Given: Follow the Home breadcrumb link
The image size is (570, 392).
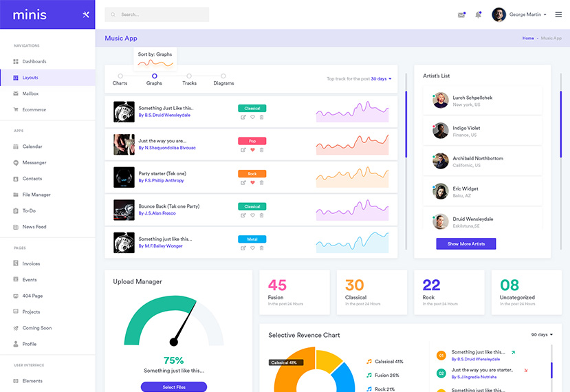Looking at the screenshot, I should tap(527, 39).
